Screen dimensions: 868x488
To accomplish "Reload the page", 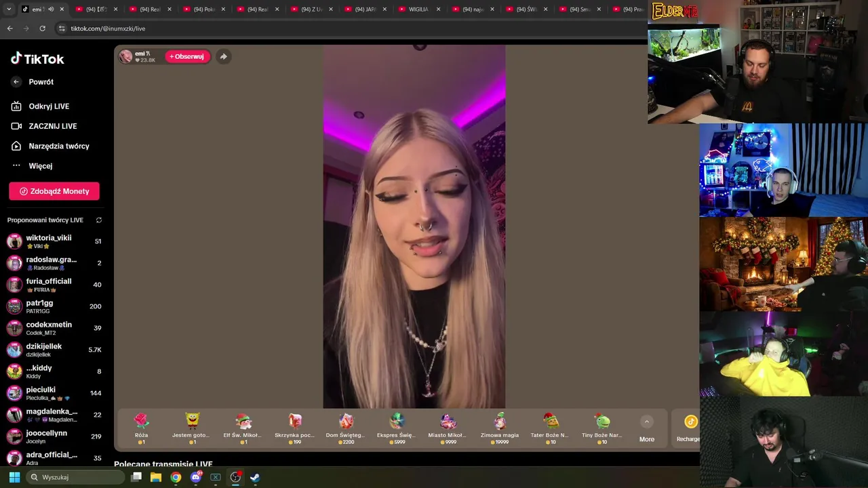I will click(42, 28).
